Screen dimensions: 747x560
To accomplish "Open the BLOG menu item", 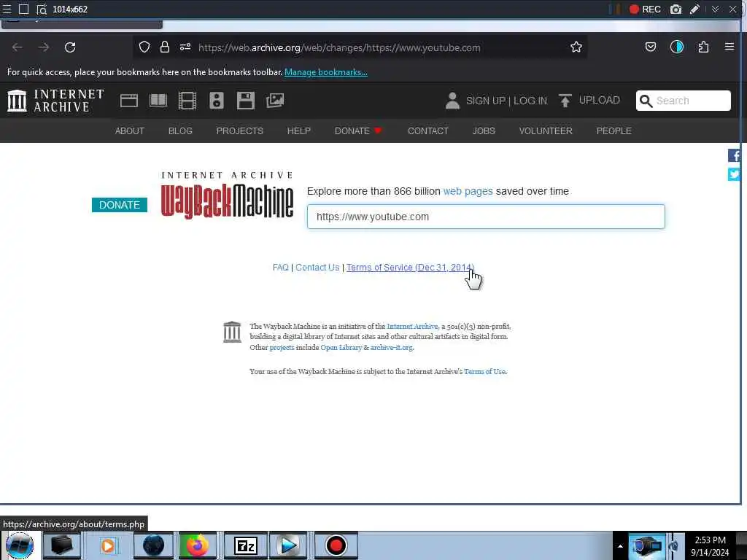I will (180, 131).
